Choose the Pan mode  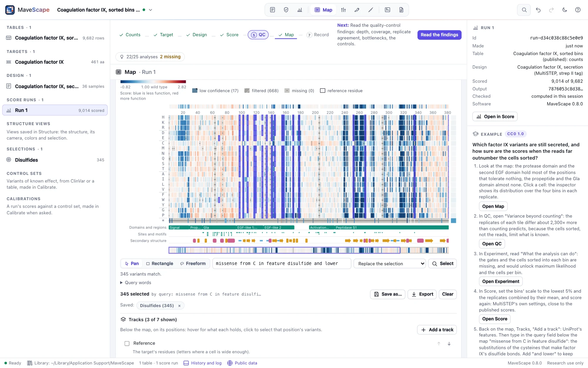pos(132,263)
